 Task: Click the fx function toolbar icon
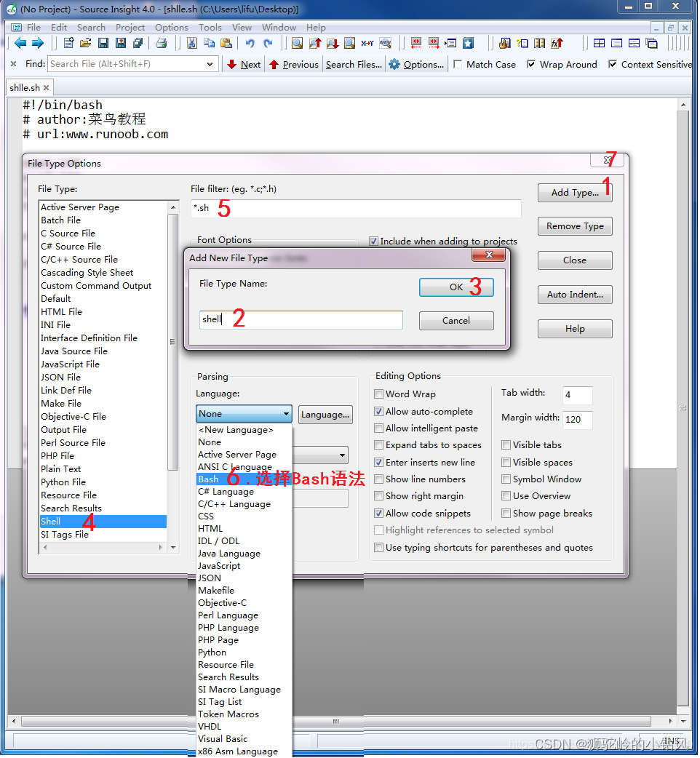click(x=557, y=43)
